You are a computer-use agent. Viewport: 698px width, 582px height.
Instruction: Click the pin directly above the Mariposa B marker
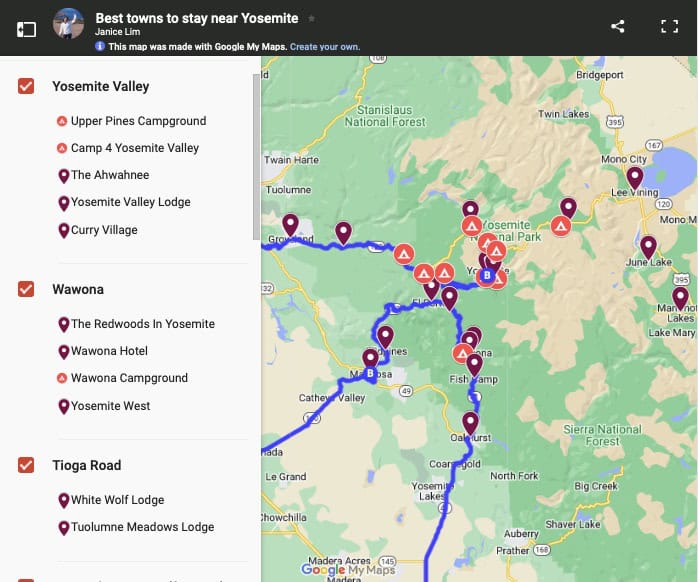click(370, 359)
